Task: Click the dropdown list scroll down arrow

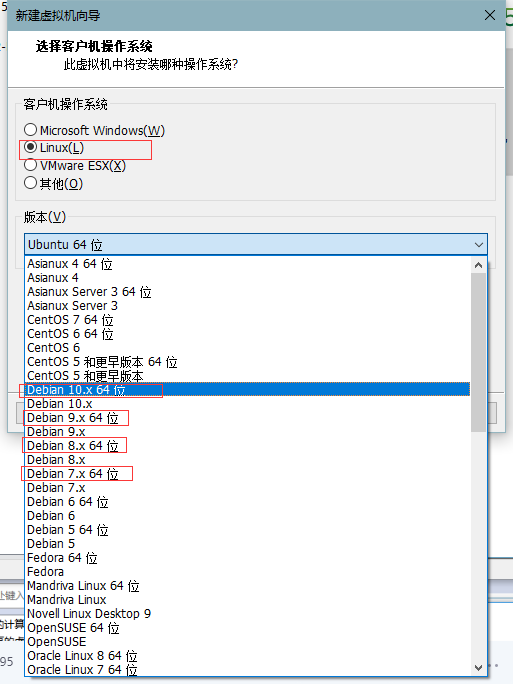Action: (x=479, y=668)
